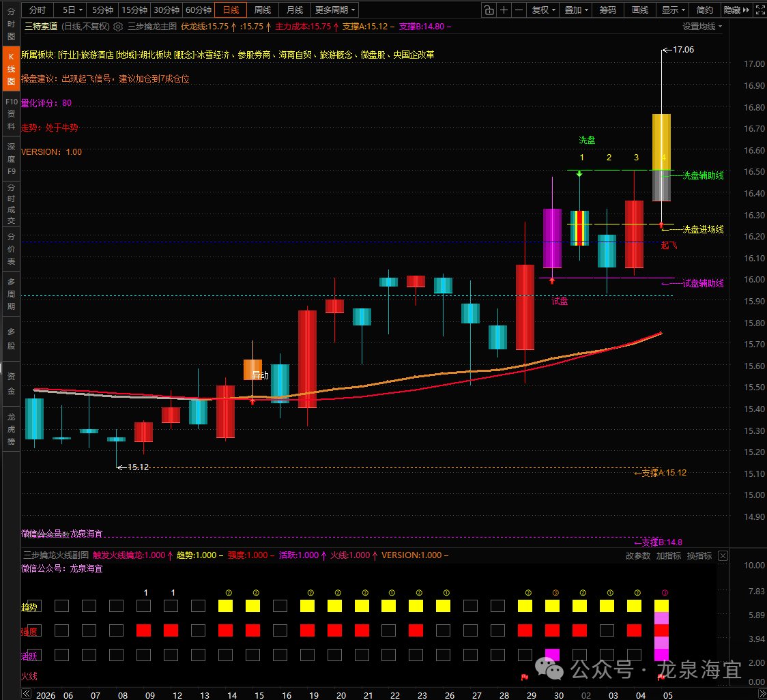The image size is (767, 700).
Task: Expand the 设置均线 dropdown
Action: point(702,27)
